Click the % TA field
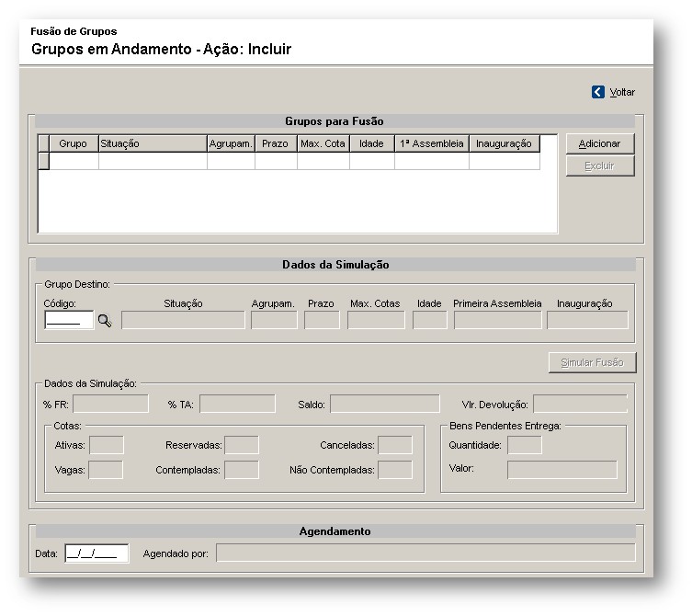The width and height of the screenshot is (692, 616). pos(237,404)
